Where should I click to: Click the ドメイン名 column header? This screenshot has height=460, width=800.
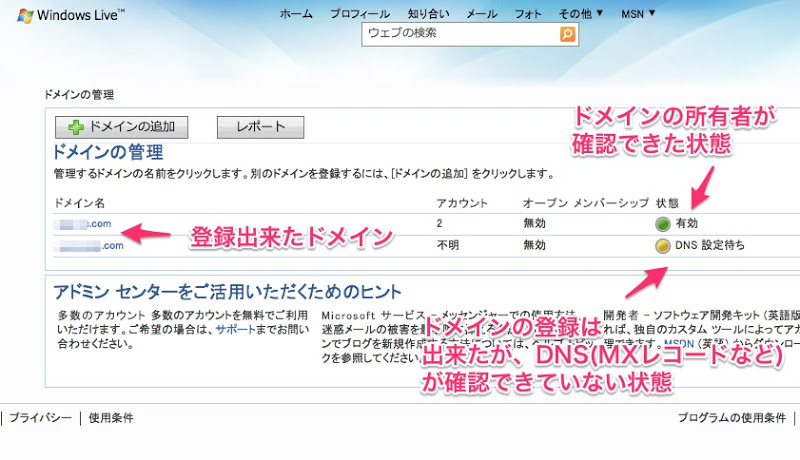pos(79,203)
